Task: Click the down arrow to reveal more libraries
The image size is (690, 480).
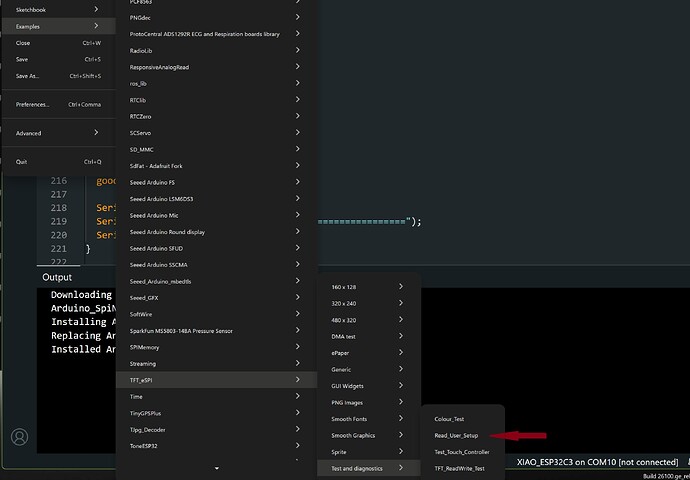Action: point(217,469)
